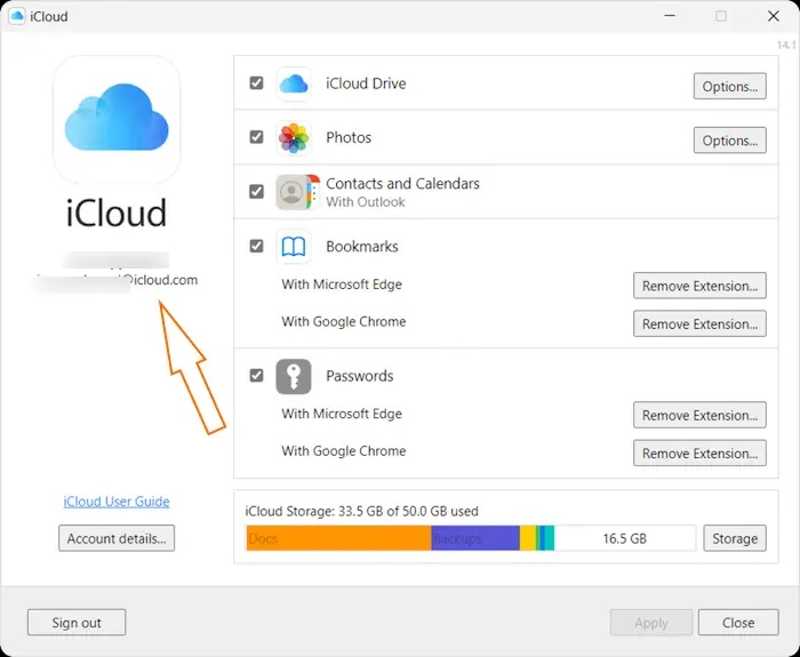Image resolution: width=800 pixels, height=657 pixels.
Task: Click the small iCloud icon in title bar
Action: click(17, 16)
